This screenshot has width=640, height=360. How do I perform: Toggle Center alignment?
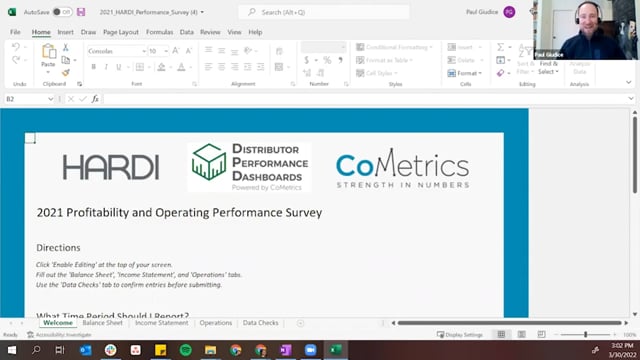222,67
